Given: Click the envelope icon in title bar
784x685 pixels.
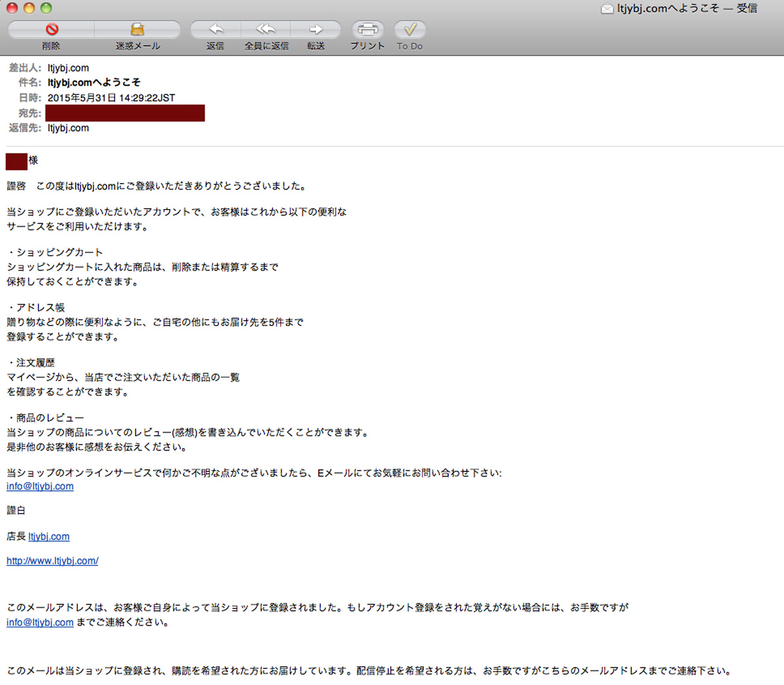Looking at the screenshot, I should pyautogui.click(x=607, y=8).
